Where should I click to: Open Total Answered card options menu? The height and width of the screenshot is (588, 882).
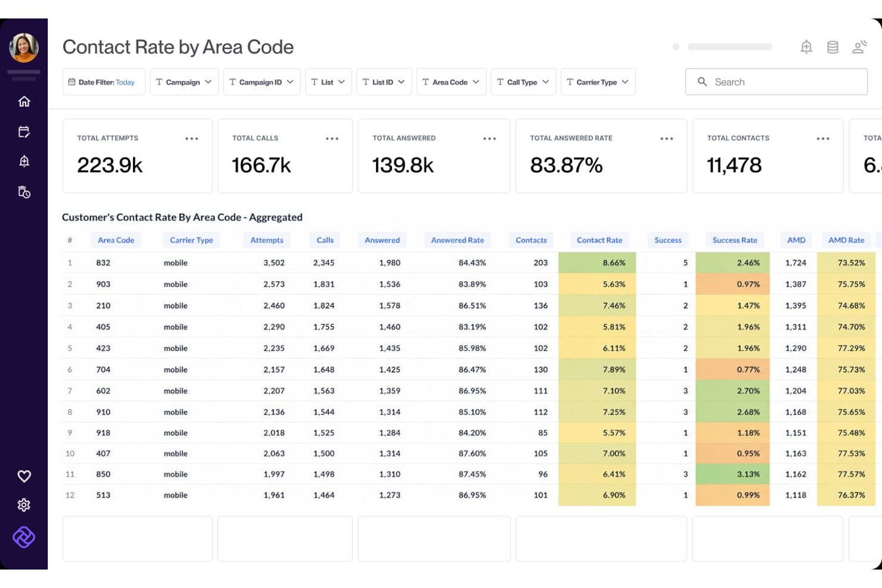point(489,138)
